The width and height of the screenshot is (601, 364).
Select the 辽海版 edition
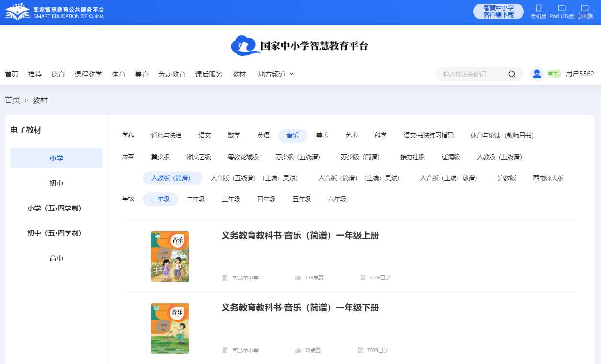point(451,157)
